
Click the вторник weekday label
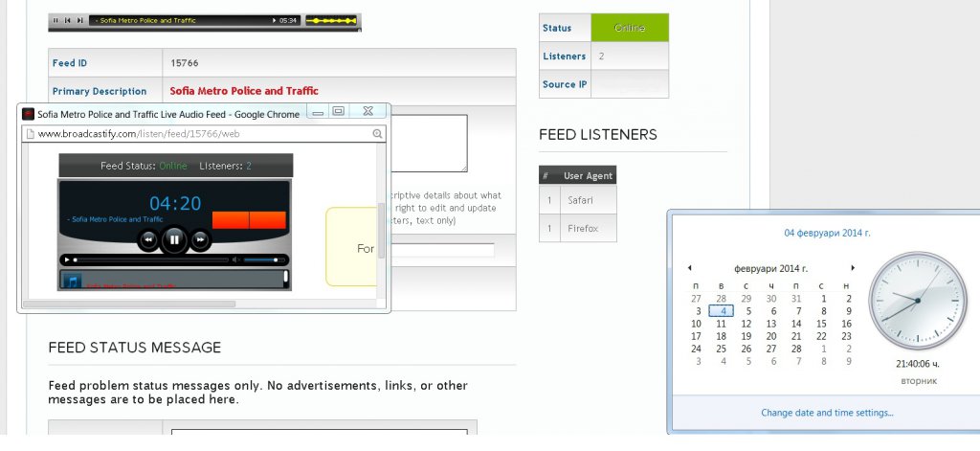(918, 381)
